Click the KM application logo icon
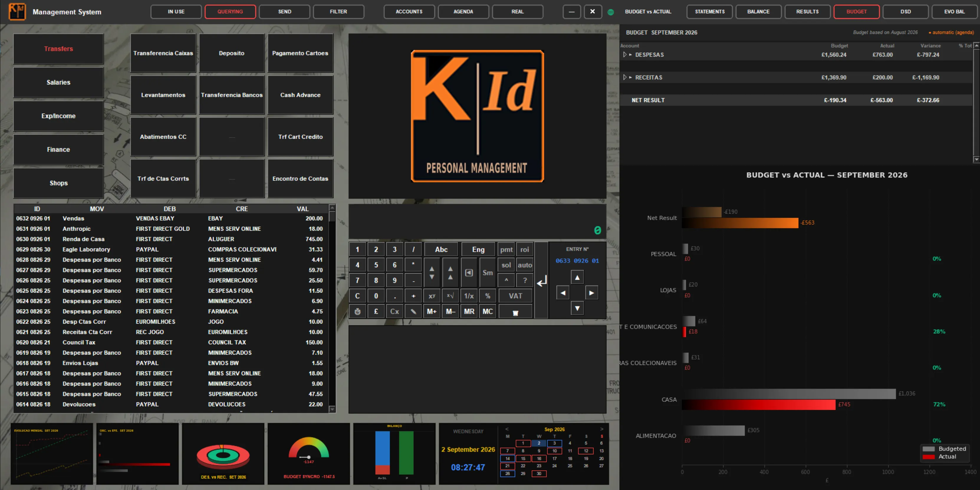 tap(17, 12)
